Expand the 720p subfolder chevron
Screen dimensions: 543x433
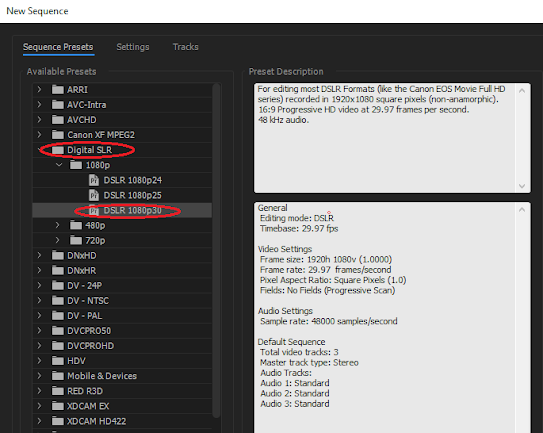(58, 240)
